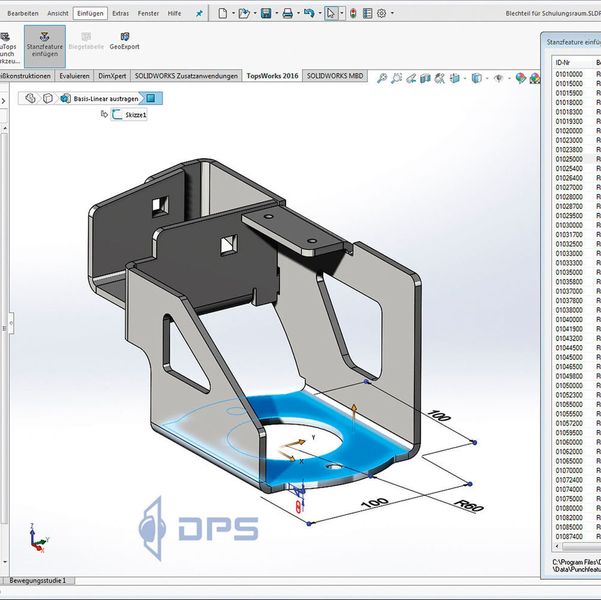The width and height of the screenshot is (601, 600).
Task: Open a file with the folder icon
Action: [243, 13]
